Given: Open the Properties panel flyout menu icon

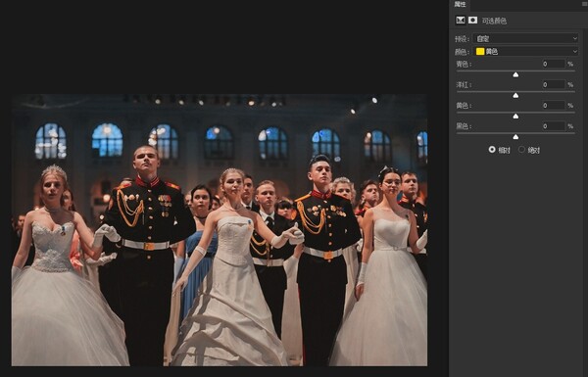Looking at the screenshot, I should pos(585,4).
